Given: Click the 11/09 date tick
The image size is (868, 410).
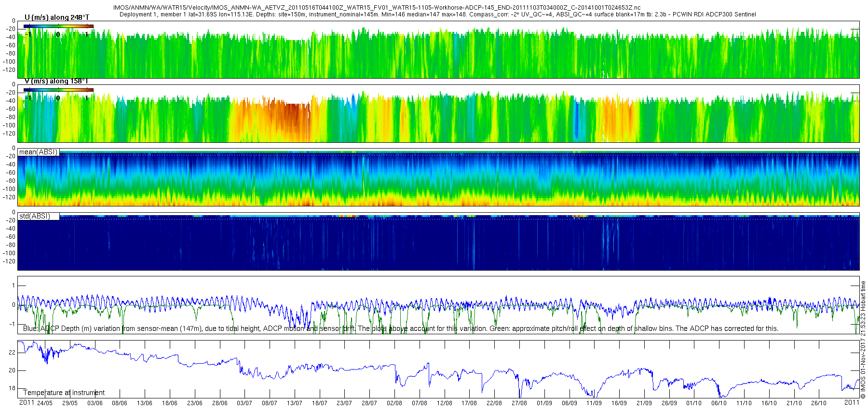Looking at the screenshot, I should 594,403.
